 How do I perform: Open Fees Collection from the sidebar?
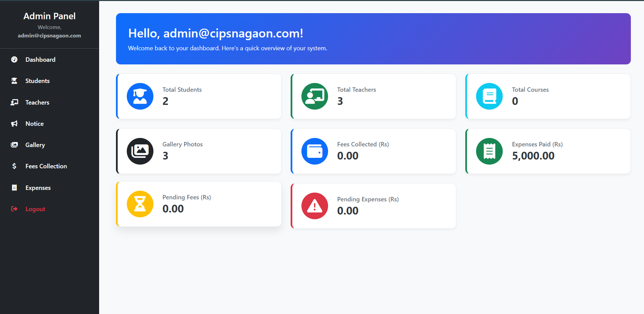pyautogui.click(x=46, y=166)
